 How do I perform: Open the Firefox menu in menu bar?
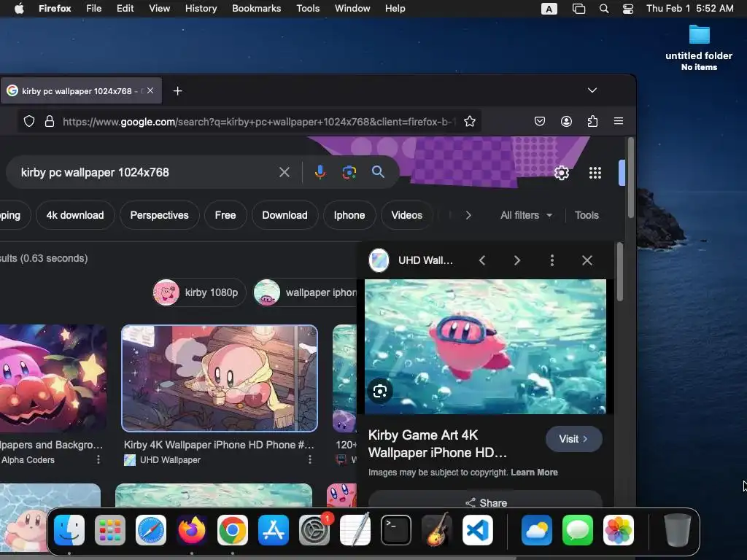pos(55,9)
